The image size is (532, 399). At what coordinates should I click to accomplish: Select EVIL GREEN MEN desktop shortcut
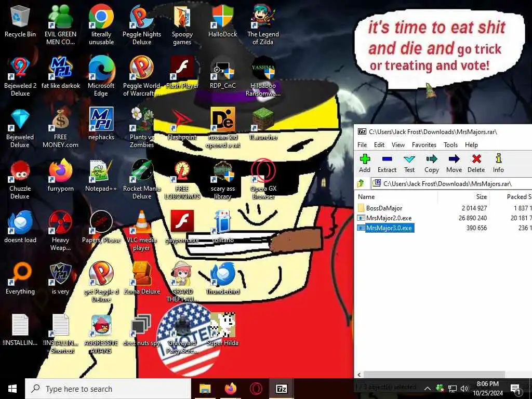point(60,24)
